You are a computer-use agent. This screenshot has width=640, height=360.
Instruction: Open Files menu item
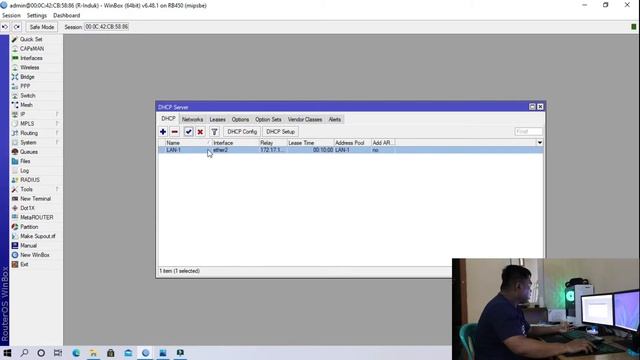(x=25, y=161)
